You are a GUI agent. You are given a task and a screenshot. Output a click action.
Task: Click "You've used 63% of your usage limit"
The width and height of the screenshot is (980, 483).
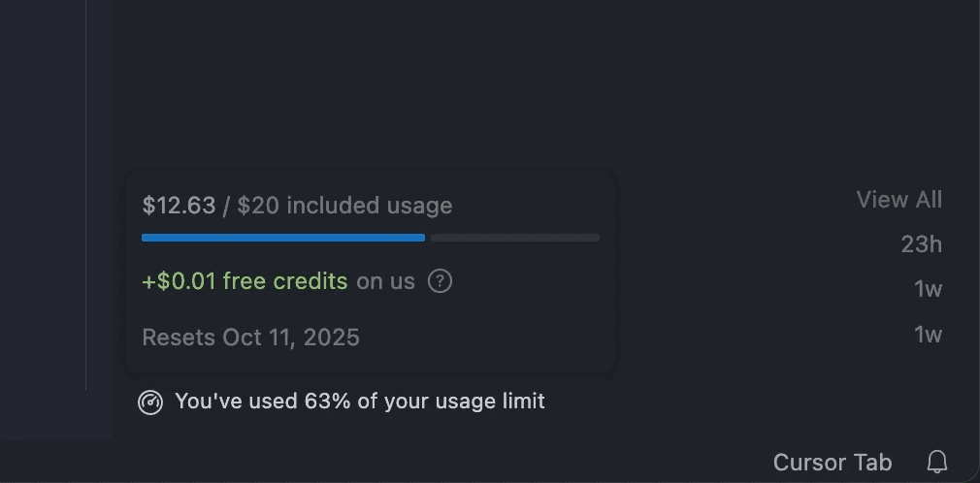[x=359, y=401]
